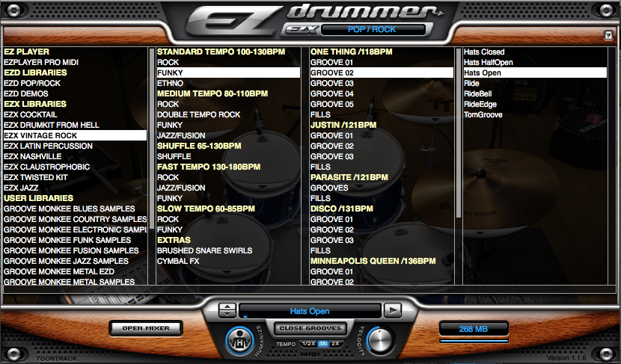Image resolution: width=621 pixels, height=364 pixels.
Task: Choose BRUSHED SNARE SWIRLS under Extras
Action: coord(228,250)
